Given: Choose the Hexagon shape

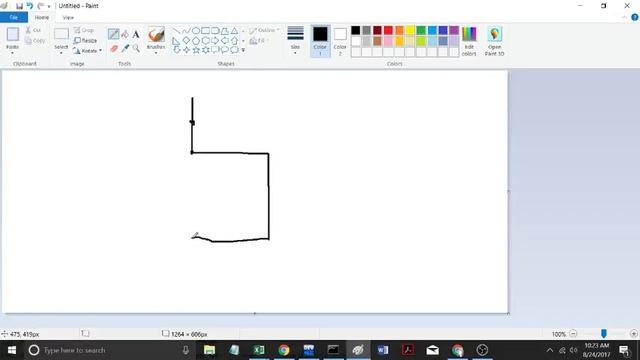Looking at the screenshot, I should pos(205,40).
